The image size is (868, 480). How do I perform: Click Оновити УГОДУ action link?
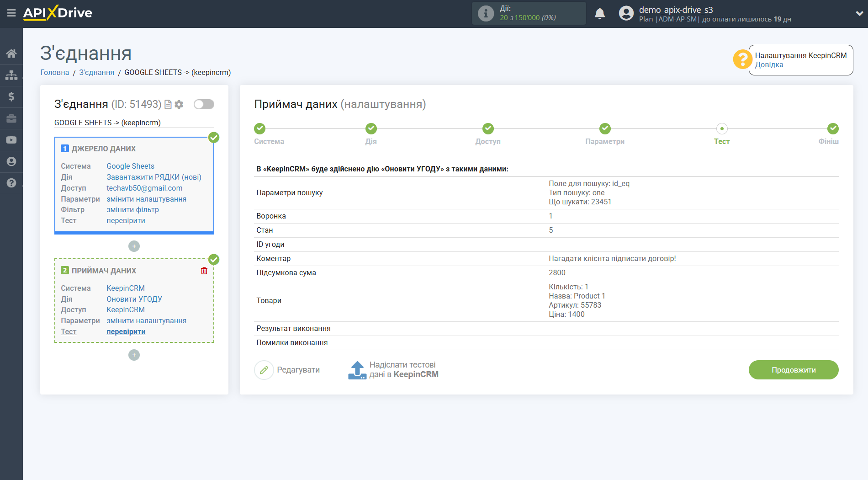134,299
